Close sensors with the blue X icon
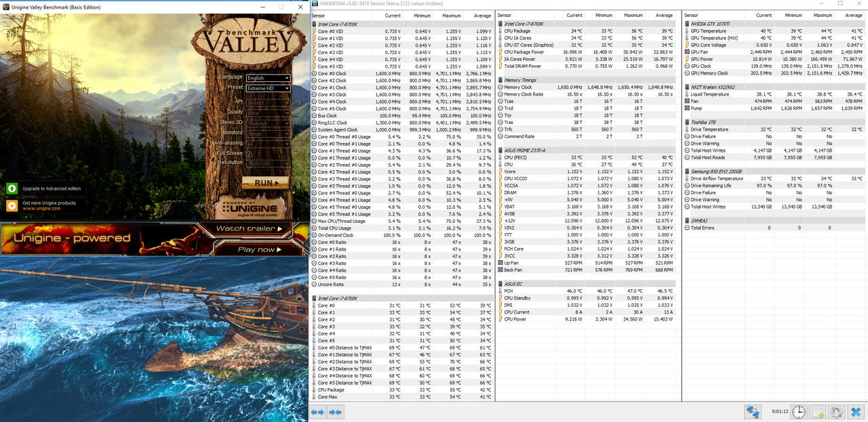This screenshot has height=422, width=868. point(855,412)
